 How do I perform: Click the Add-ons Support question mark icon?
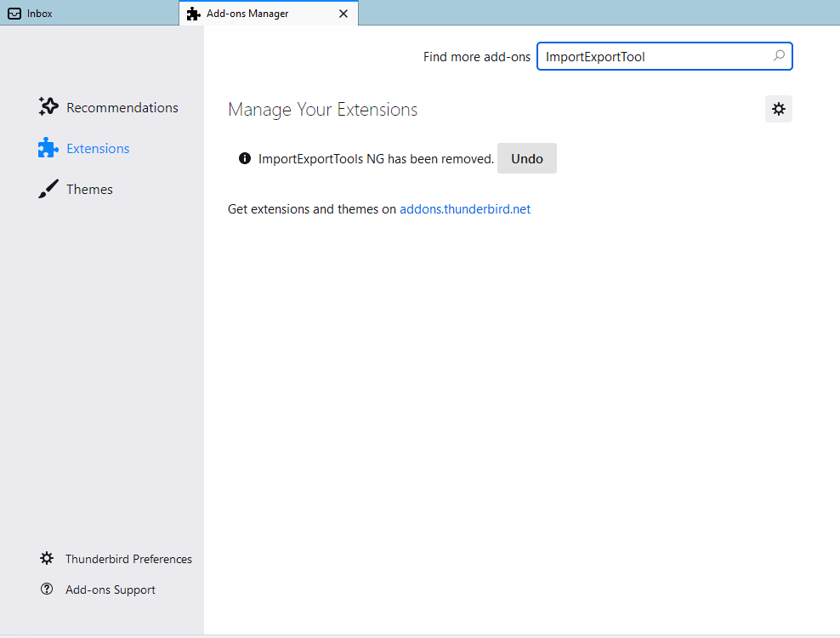pyautogui.click(x=47, y=589)
